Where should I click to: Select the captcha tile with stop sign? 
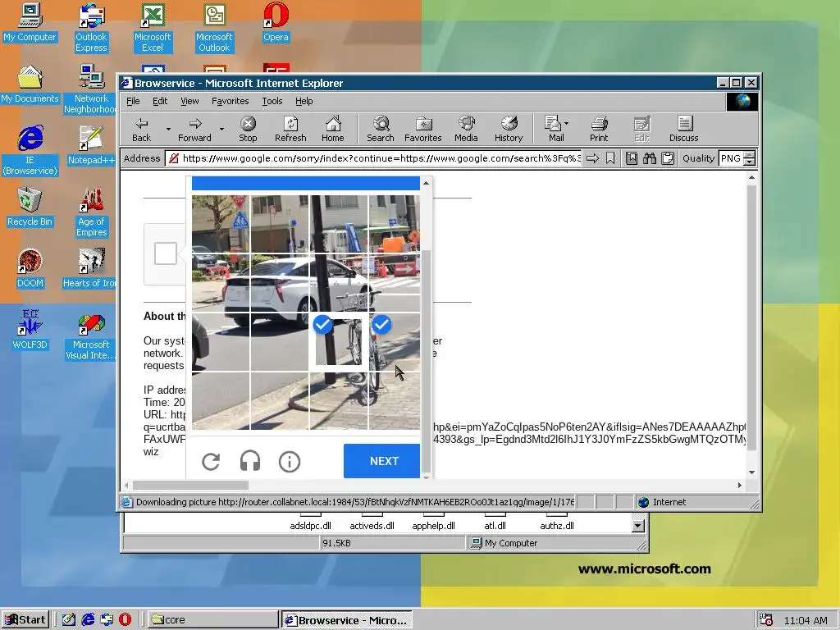point(221,224)
